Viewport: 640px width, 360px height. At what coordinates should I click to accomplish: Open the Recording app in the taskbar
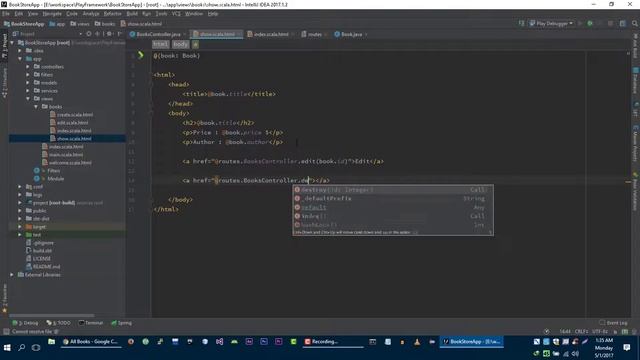333,342
